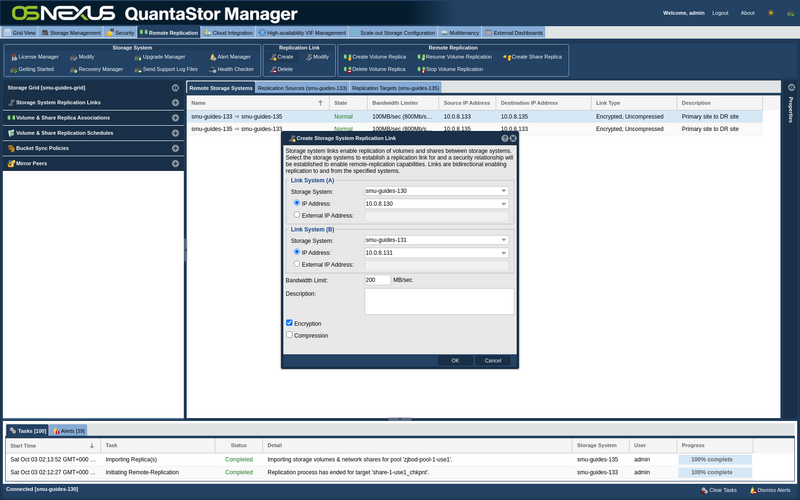Screen dimensions: 800x500
Task: Open License Manager in Storage System toolbar
Action: coord(35,57)
